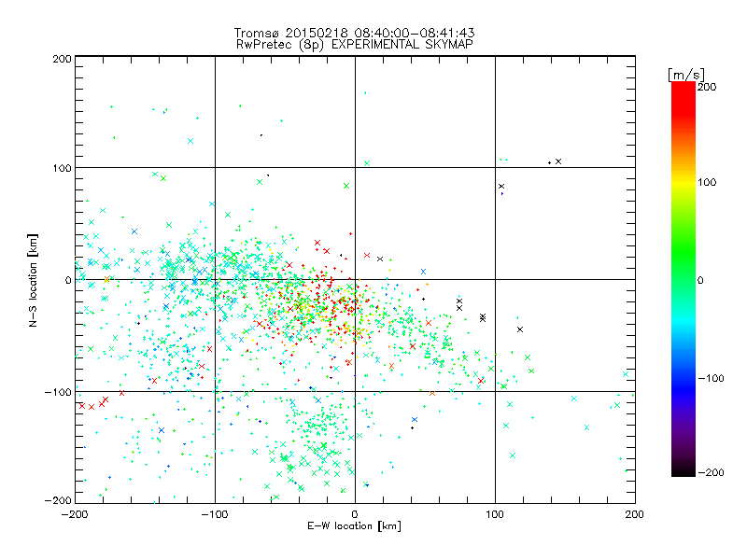
Task: Click the black X marker near east 118, south 45
Action: pyautogui.click(x=520, y=329)
